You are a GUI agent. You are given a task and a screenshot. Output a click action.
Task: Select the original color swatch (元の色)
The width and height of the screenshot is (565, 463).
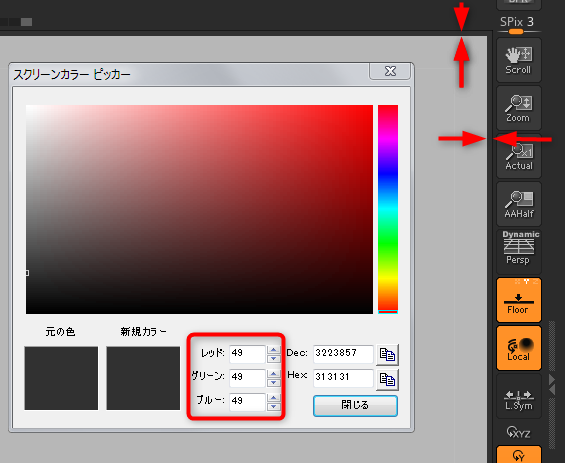click(61, 378)
